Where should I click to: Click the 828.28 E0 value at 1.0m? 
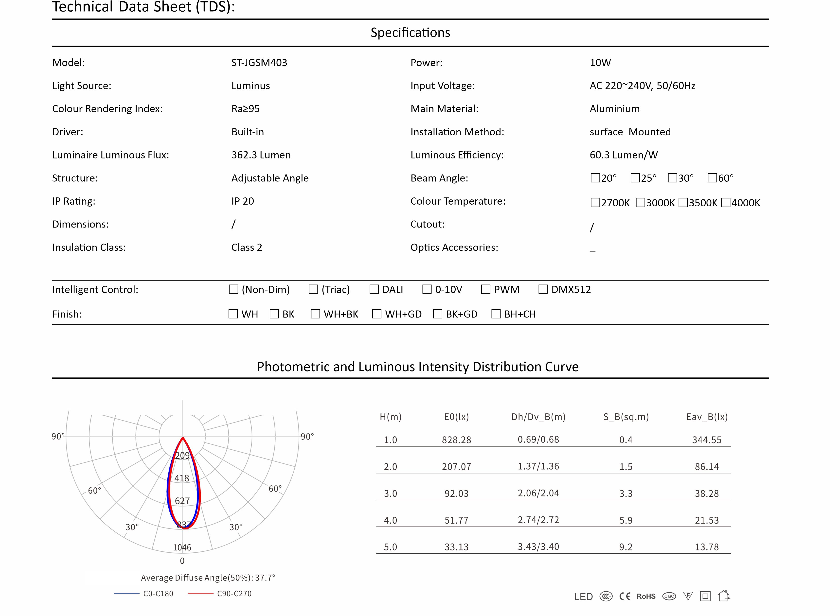[x=456, y=440]
